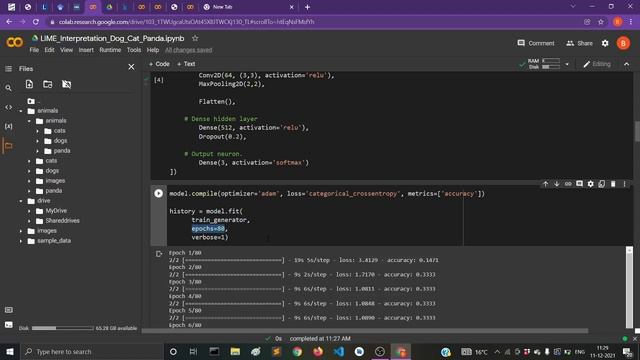Open the Tools menu

(134, 50)
